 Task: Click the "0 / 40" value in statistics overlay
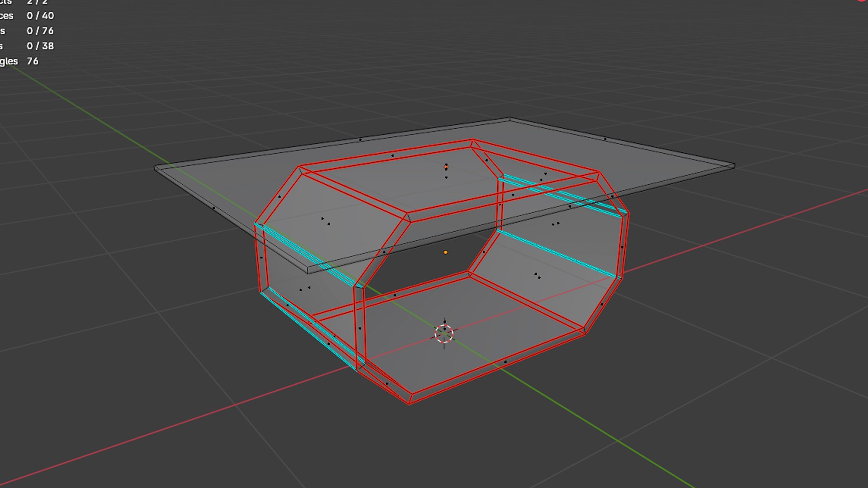(40, 16)
